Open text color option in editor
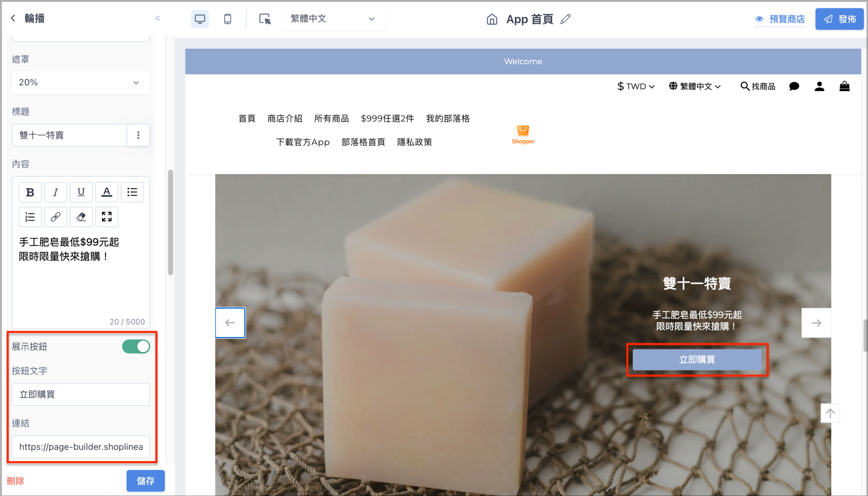This screenshot has height=496, width=868. point(107,192)
